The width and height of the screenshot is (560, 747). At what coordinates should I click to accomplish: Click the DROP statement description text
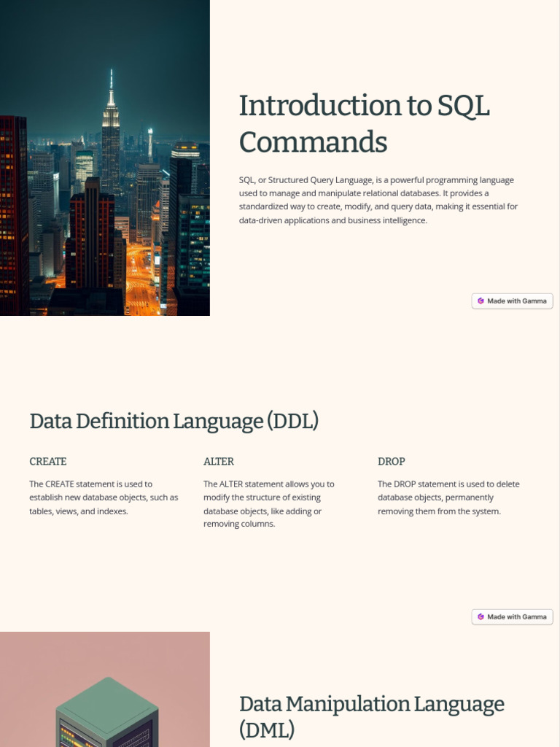coord(448,498)
